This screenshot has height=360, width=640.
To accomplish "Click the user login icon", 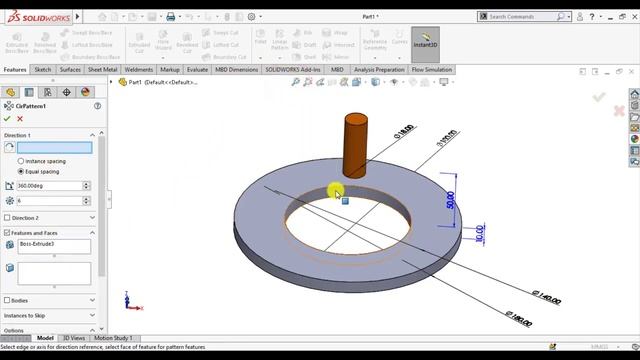I will click(580, 17).
